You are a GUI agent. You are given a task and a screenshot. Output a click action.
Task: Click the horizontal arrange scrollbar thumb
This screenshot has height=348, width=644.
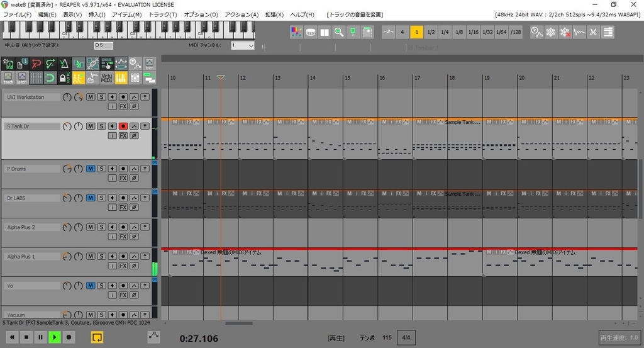point(238,323)
